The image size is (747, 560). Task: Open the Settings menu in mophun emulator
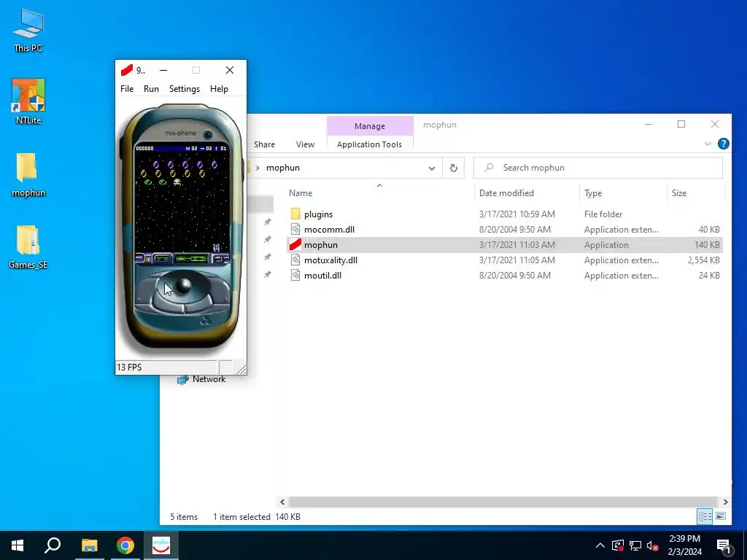[x=185, y=88]
